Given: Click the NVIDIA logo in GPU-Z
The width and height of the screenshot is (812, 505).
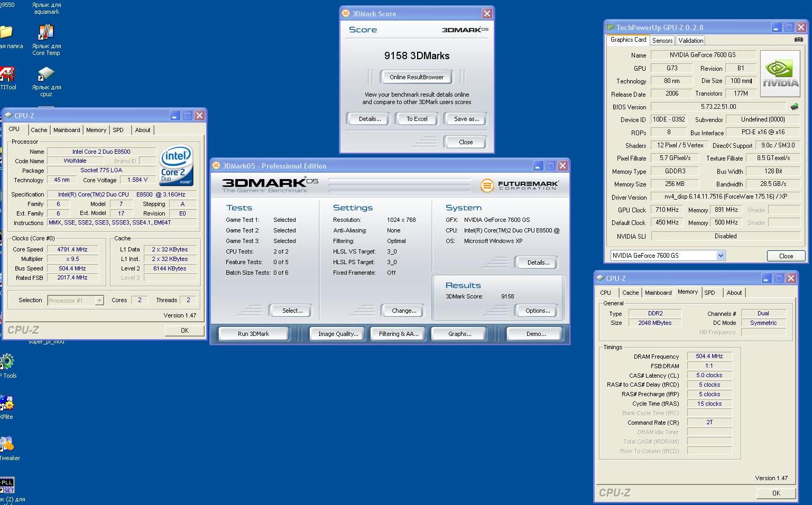Looking at the screenshot, I should point(780,73).
